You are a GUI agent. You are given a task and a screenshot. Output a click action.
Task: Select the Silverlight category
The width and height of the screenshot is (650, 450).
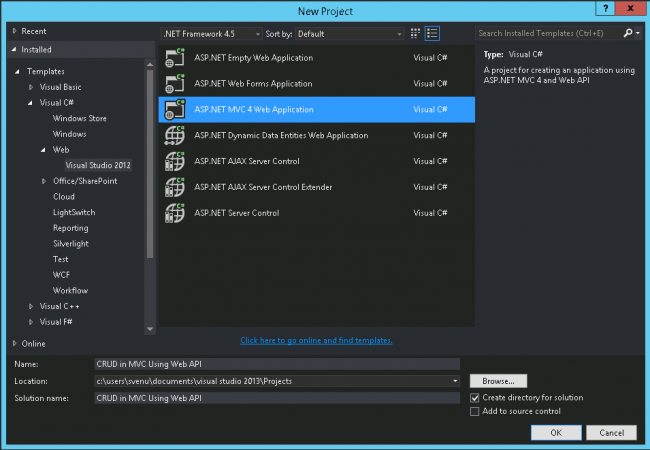pyautogui.click(x=71, y=244)
